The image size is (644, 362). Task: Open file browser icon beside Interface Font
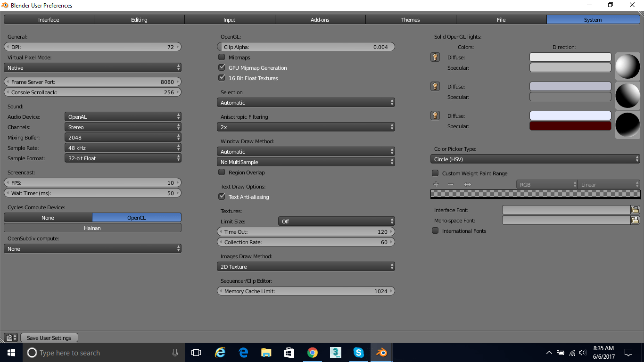point(635,210)
